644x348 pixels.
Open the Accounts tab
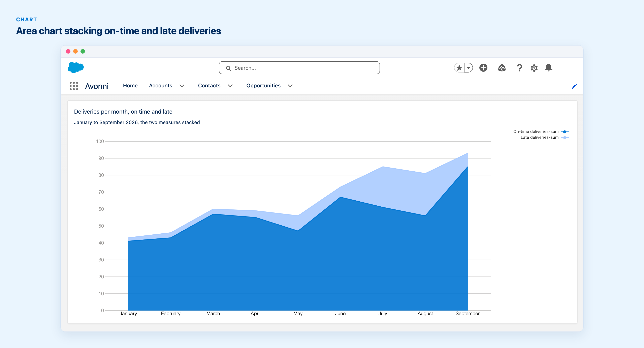161,86
